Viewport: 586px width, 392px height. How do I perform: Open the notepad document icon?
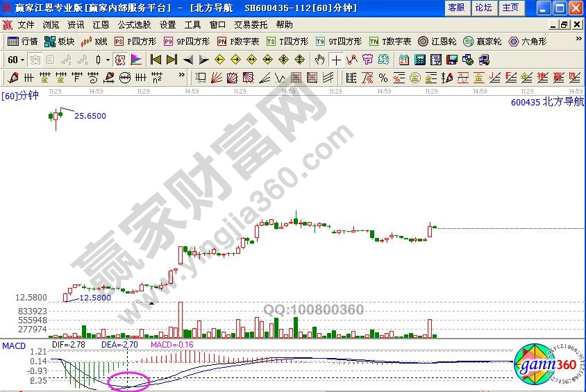(436, 60)
